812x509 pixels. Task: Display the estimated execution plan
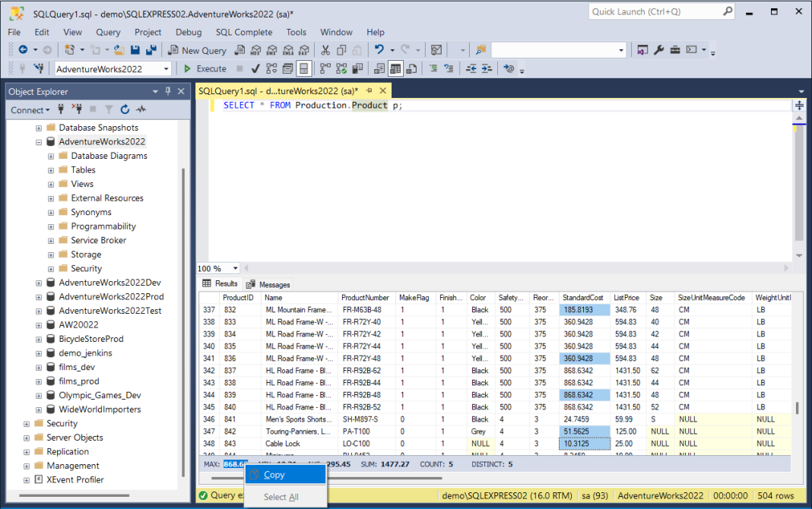pos(270,68)
